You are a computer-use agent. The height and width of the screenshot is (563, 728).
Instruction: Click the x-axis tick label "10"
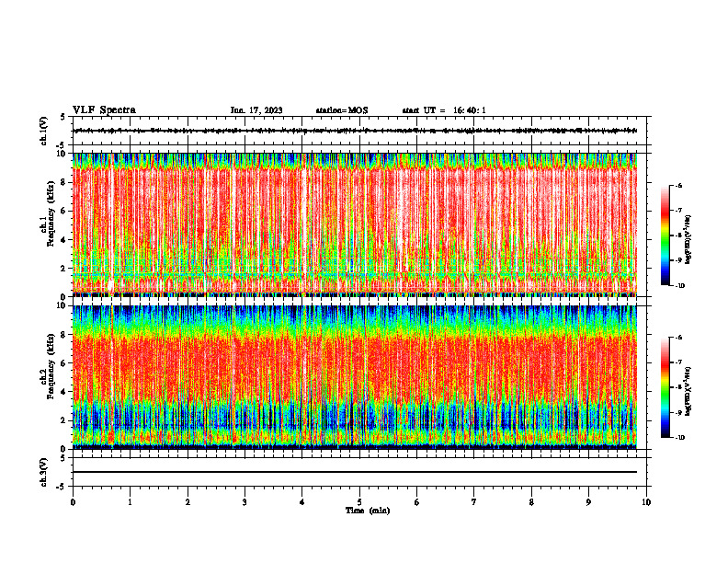click(646, 502)
